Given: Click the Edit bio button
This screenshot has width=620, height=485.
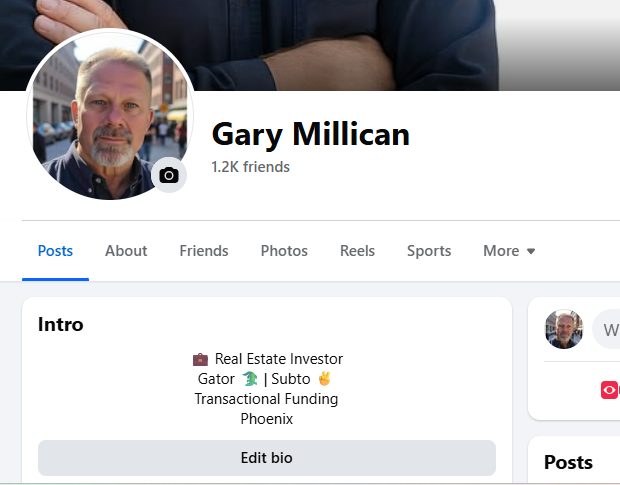Looking at the screenshot, I should pos(267,458).
